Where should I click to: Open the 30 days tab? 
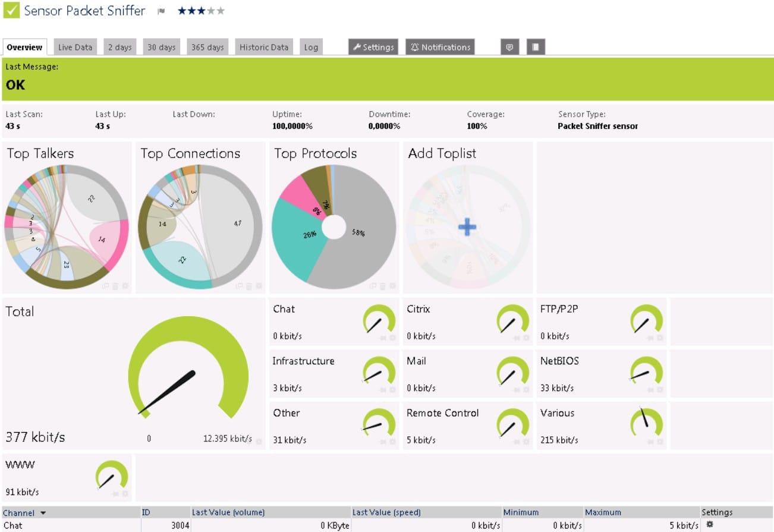(x=162, y=47)
